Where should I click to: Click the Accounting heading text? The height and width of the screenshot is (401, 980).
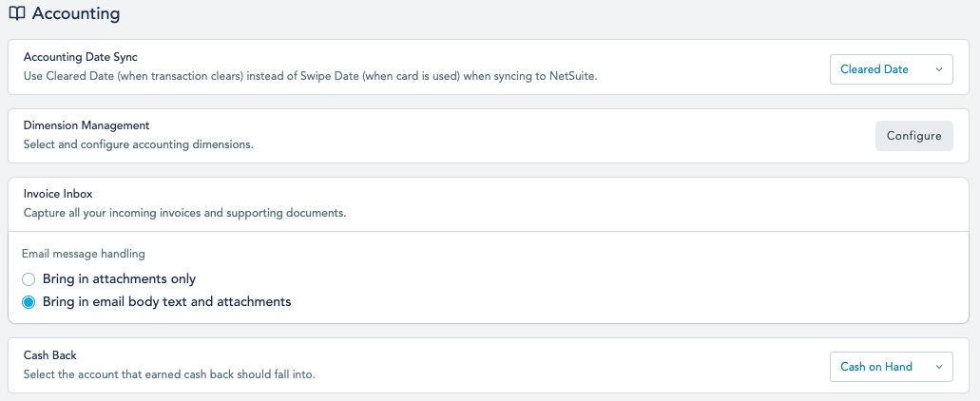(76, 13)
